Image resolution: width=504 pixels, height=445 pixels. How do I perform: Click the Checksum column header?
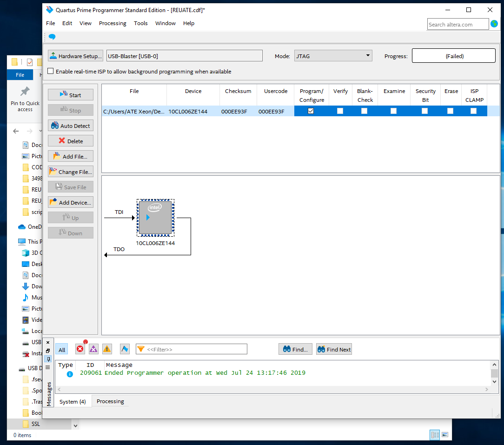tap(238, 91)
